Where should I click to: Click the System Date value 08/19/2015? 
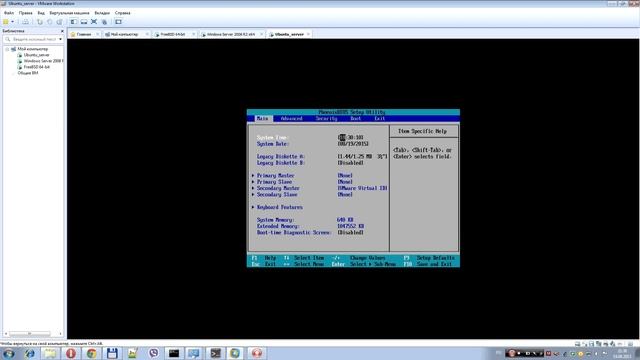pos(353,144)
